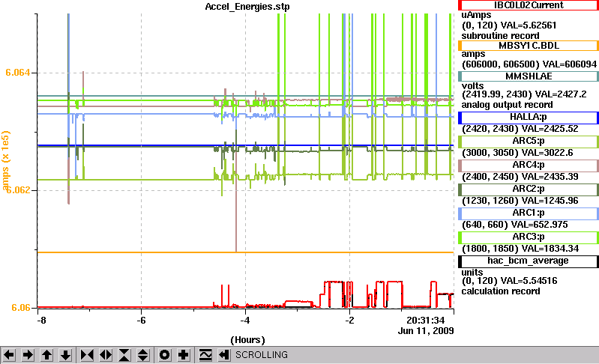Click the (Hours) x-axis title

(247, 340)
